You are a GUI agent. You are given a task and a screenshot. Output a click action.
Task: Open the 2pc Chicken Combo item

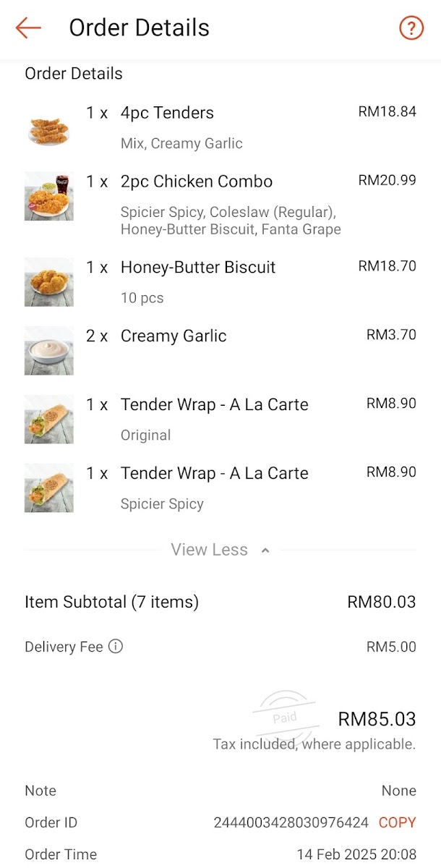[x=196, y=182]
